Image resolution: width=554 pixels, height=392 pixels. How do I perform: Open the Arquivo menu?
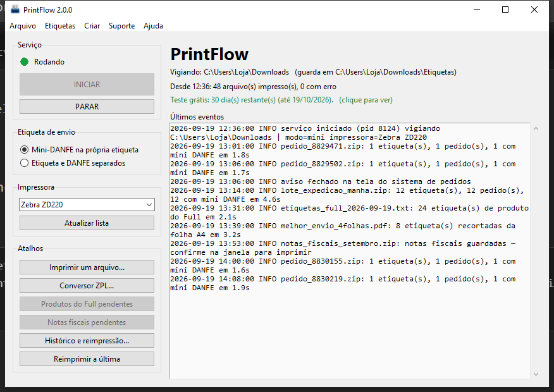pyautogui.click(x=23, y=26)
